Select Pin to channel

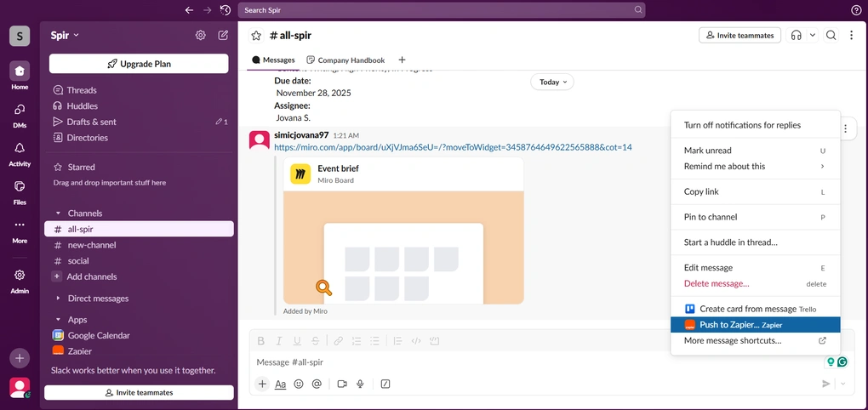(755, 217)
